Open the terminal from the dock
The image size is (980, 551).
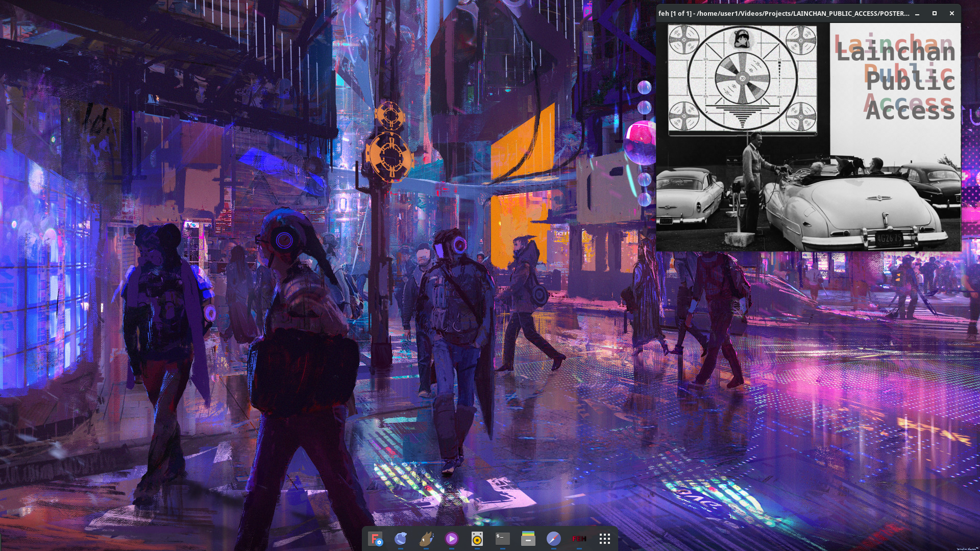coord(503,539)
